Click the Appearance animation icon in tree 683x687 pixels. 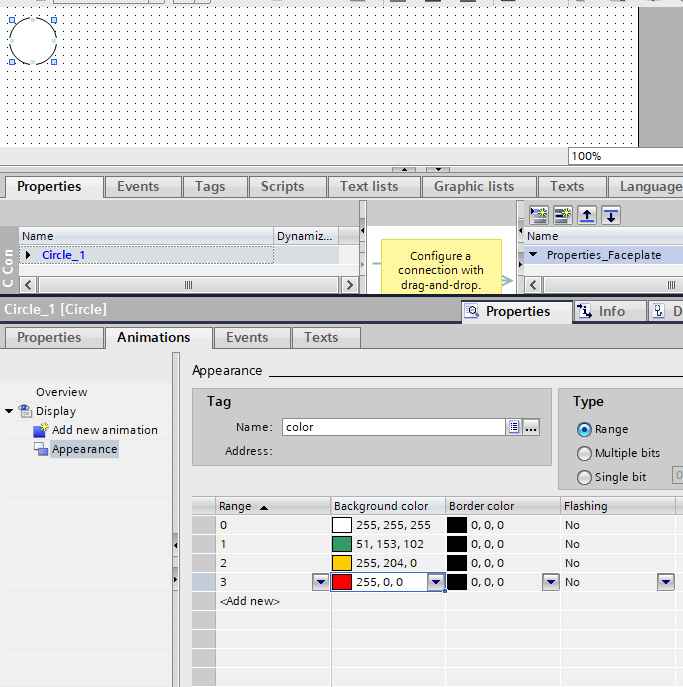pyautogui.click(x=41, y=450)
